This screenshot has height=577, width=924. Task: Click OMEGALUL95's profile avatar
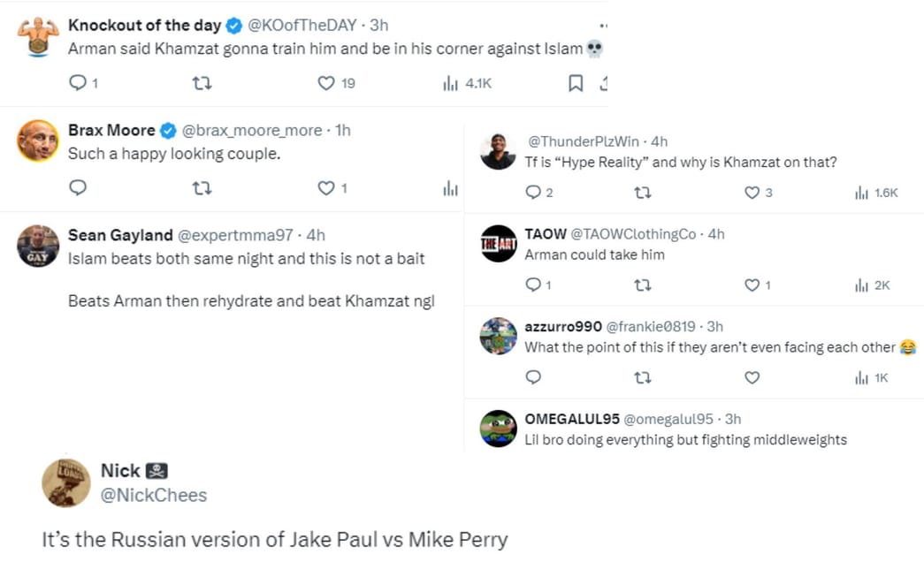498,429
